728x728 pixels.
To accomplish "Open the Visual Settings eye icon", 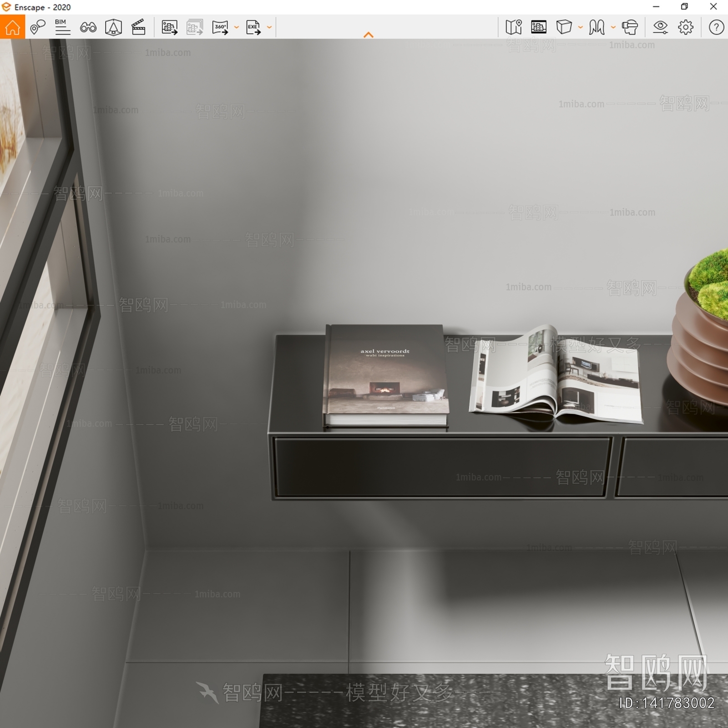I will pyautogui.click(x=660, y=27).
